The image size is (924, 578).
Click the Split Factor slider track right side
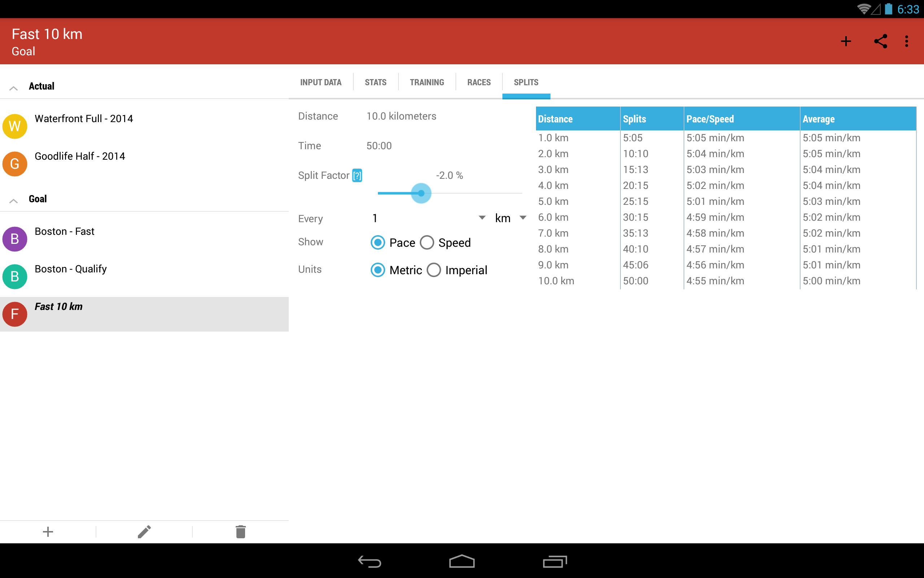click(x=476, y=193)
